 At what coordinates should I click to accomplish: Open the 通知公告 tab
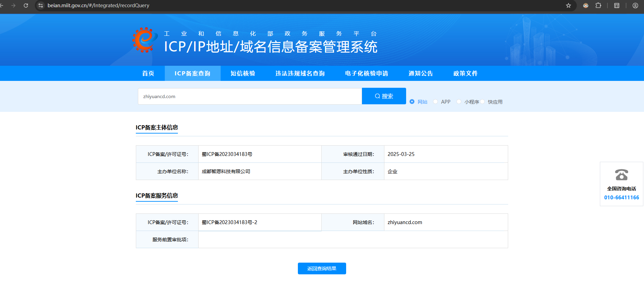click(421, 73)
